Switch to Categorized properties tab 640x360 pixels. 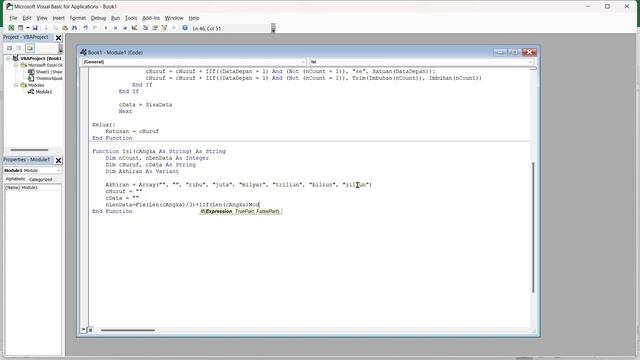click(x=40, y=179)
